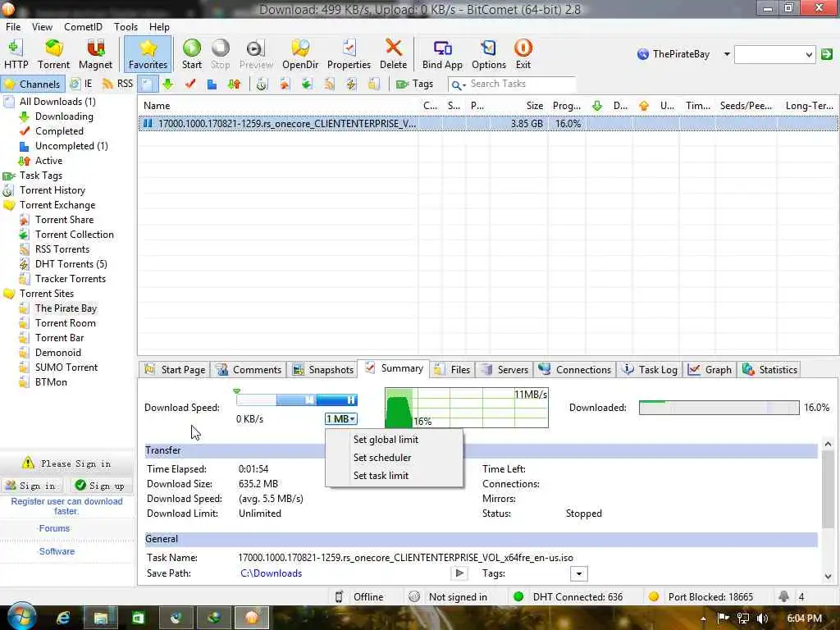Open the Forums link
Image resolution: width=840 pixels, height=630 pixels.
(x=54, y=529)
